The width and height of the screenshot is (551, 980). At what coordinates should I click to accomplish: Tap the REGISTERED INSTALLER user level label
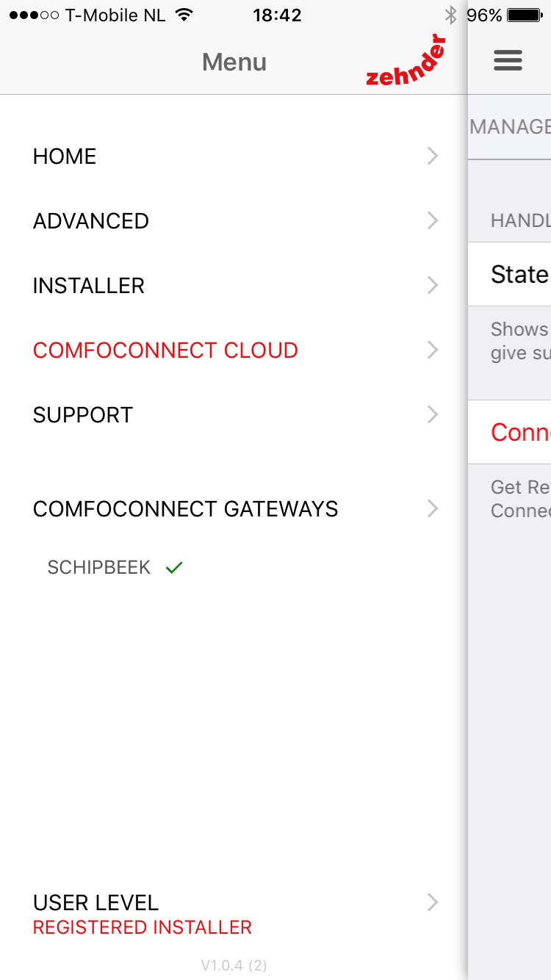point(143,928)
